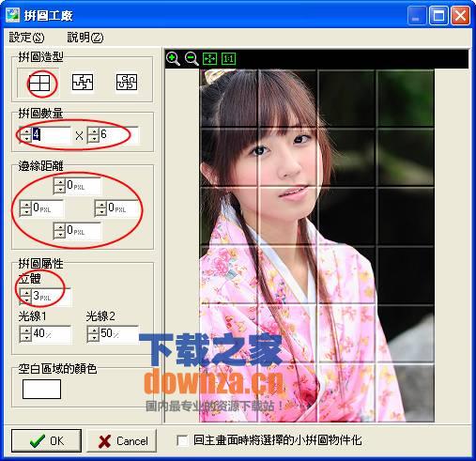Click the puzzle row count field showing 6
The image size is (476, 461).
tap(119, 135)
